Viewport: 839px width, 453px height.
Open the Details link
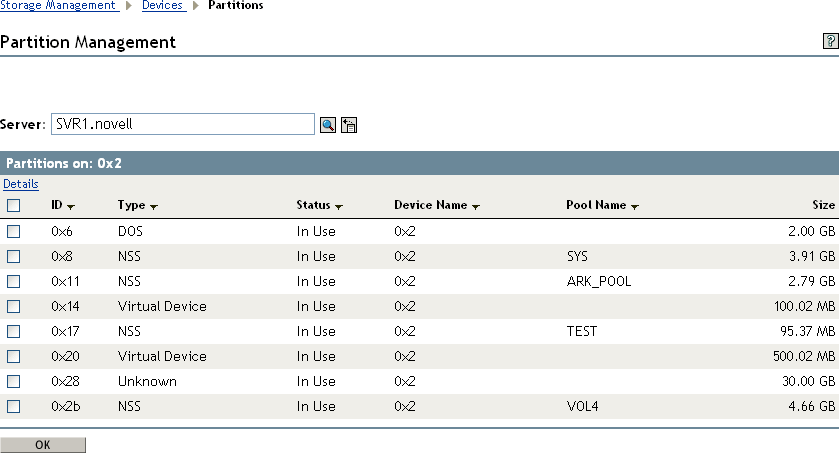[20, 184]
